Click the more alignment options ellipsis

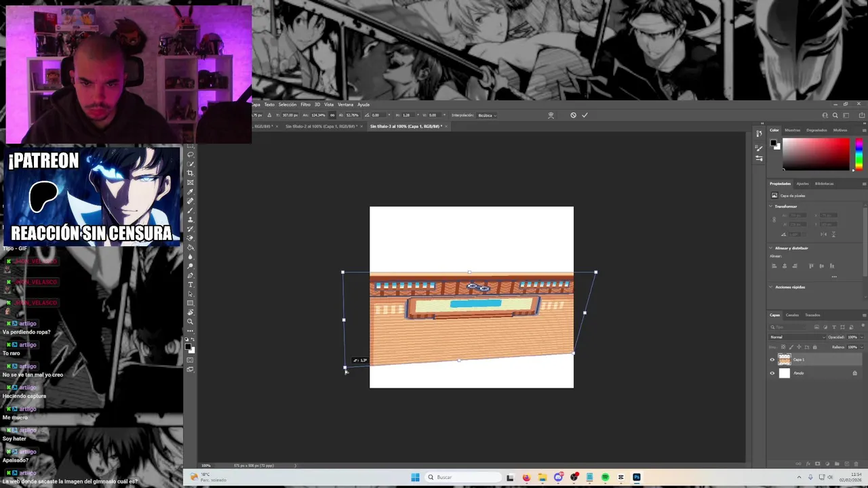(x=834, y=277)
